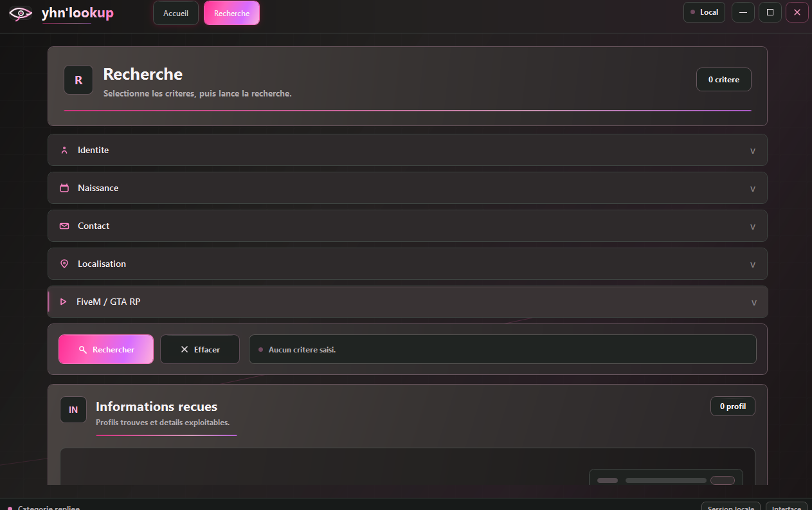This screenshot has height=510, width=812.
Task: Click 'Profils trouves et details exploitables.' text
Action: click(163, 423)
